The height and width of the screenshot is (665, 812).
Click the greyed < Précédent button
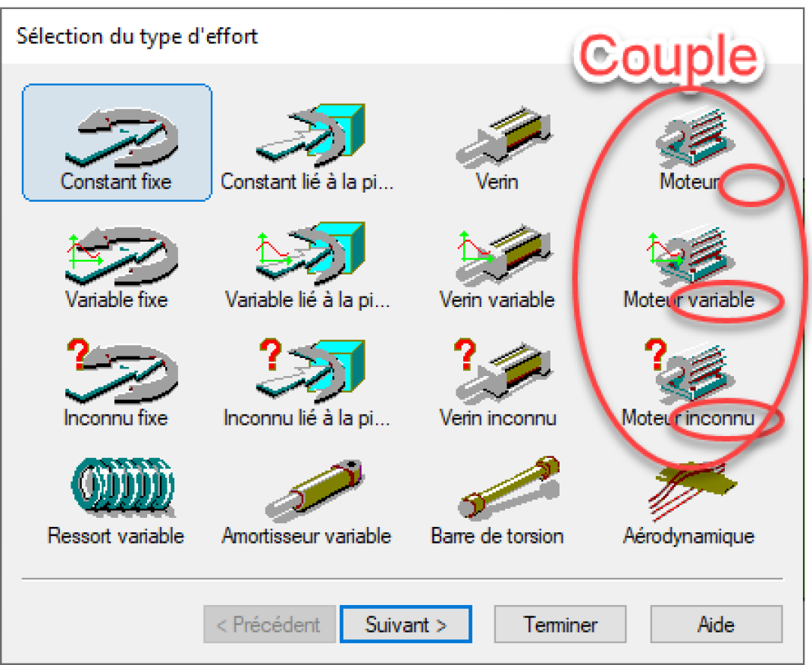(269, 624)
